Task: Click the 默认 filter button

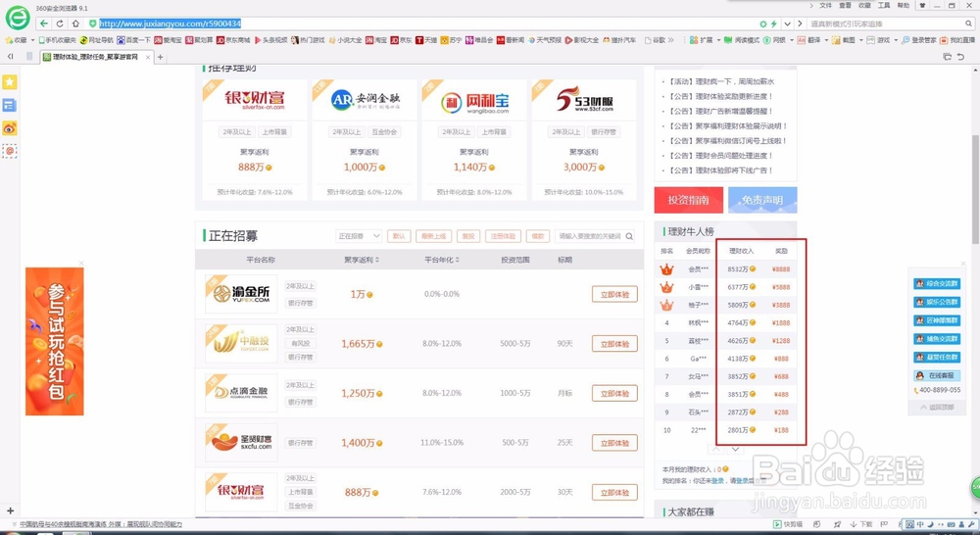Action: point(399,236)
